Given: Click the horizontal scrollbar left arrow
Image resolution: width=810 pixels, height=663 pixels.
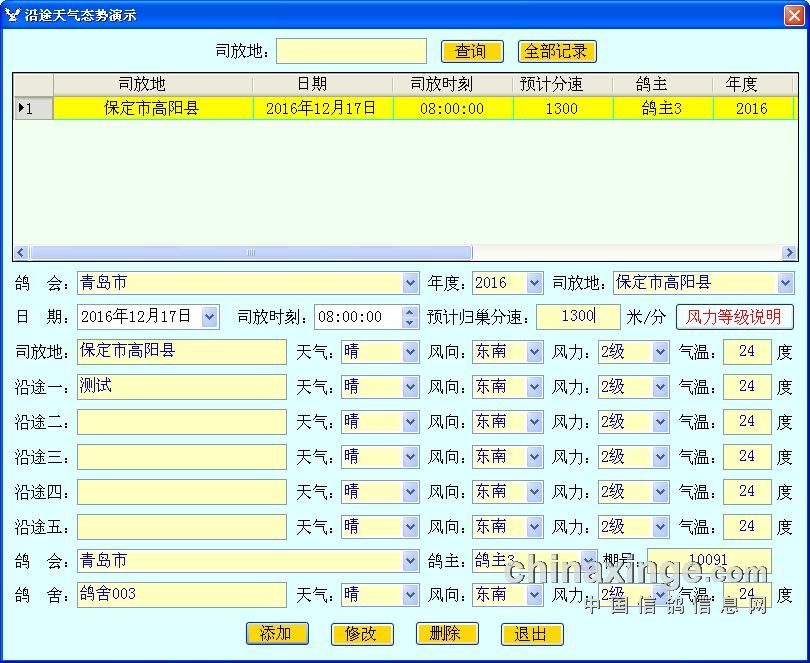Looking at the screenshot, I should click(x=21, y=253).
